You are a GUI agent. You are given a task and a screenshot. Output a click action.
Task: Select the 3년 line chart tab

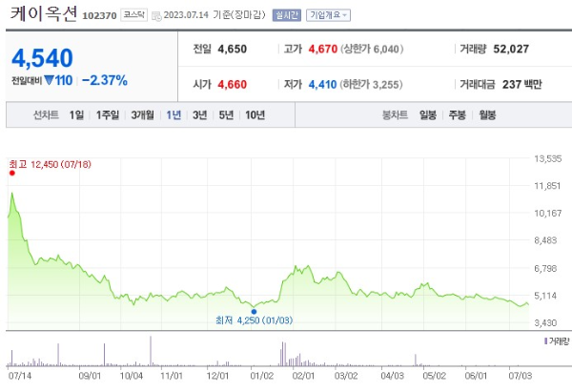200,115
